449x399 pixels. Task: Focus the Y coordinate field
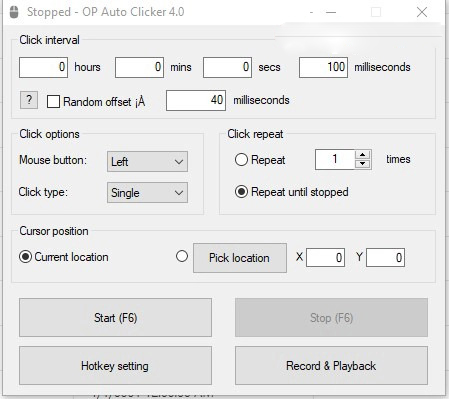coord(385,257)
